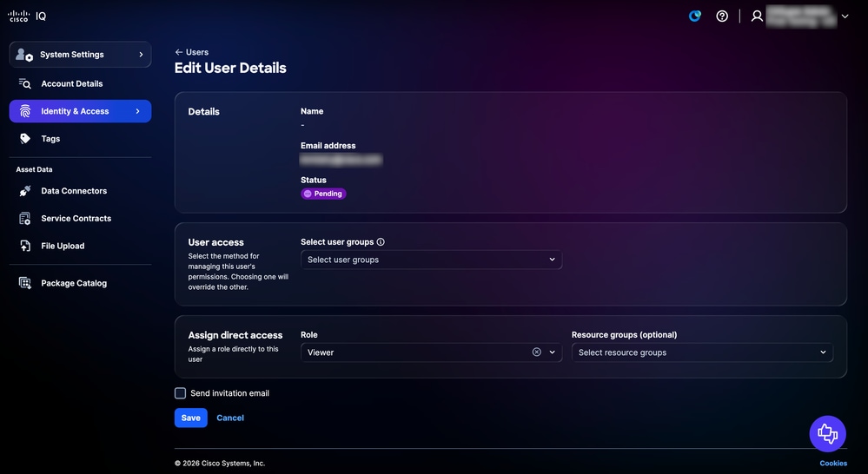Click the Assign direct access heading
This screenshot has width=868, height=474.
tap(235, 335)
